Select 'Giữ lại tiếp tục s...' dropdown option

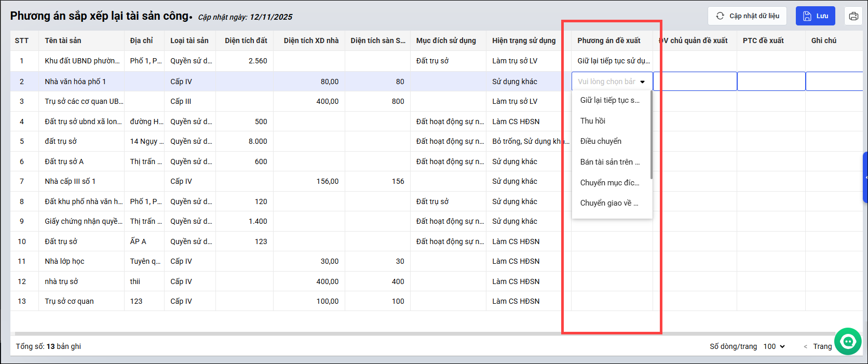(609, 100)
